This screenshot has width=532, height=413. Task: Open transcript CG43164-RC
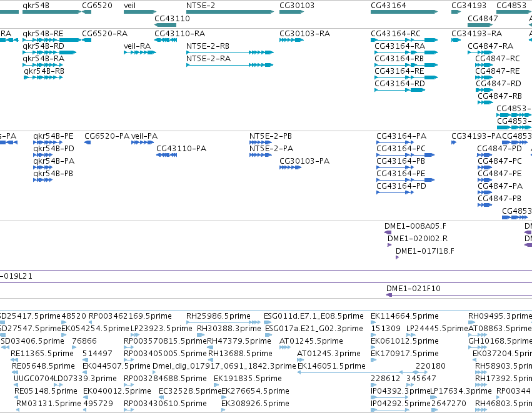click(396, 34)
